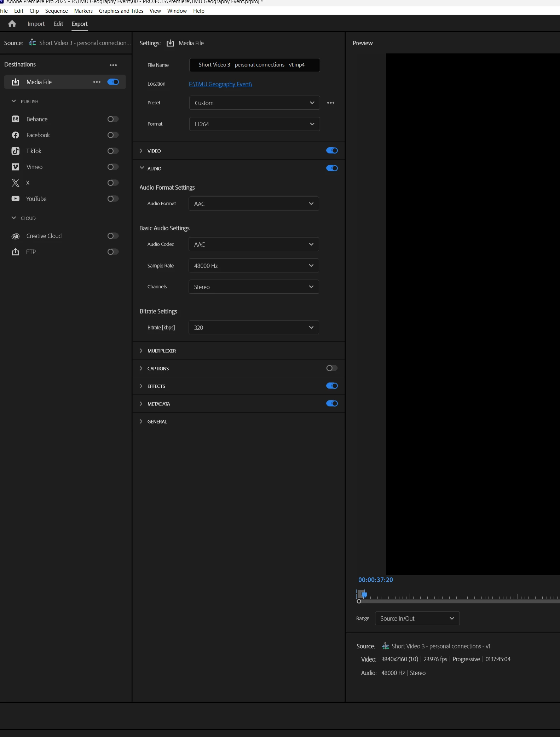
Task: Open the Audio Format dropdown
Action: point(254,204)
